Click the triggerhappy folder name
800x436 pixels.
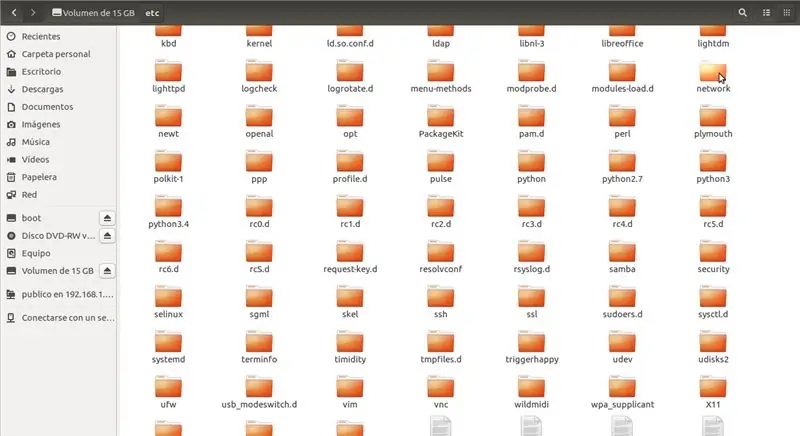(531, 360)
